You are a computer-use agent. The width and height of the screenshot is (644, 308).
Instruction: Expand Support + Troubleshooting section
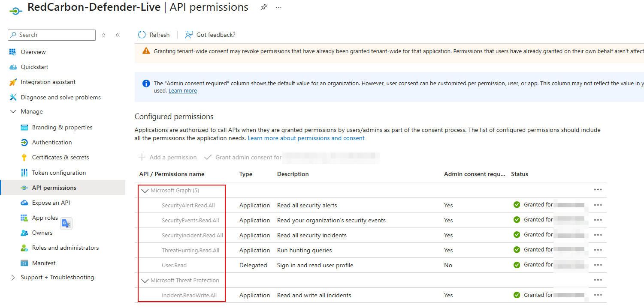(x=13, y=278)
